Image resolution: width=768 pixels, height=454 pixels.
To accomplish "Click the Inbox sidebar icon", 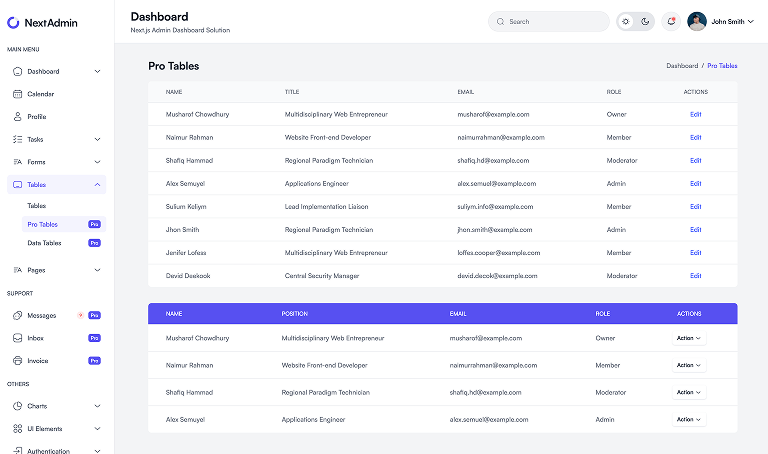I will pyautogui.click(x=17, y=338).
